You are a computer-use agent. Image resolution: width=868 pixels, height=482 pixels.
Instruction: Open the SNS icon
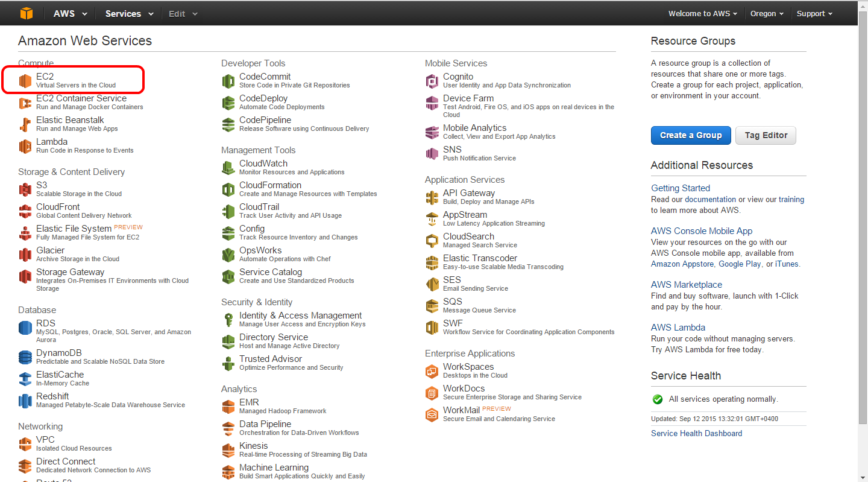pos(432,154)
